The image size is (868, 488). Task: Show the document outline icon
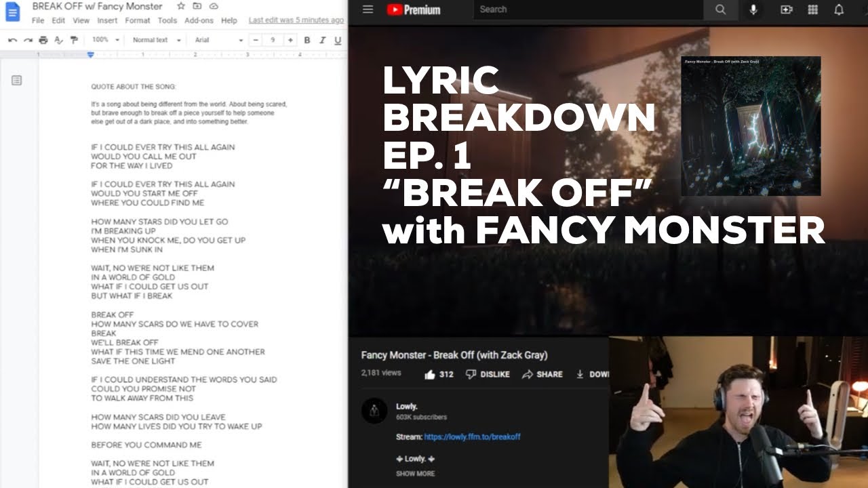point(17,81)
